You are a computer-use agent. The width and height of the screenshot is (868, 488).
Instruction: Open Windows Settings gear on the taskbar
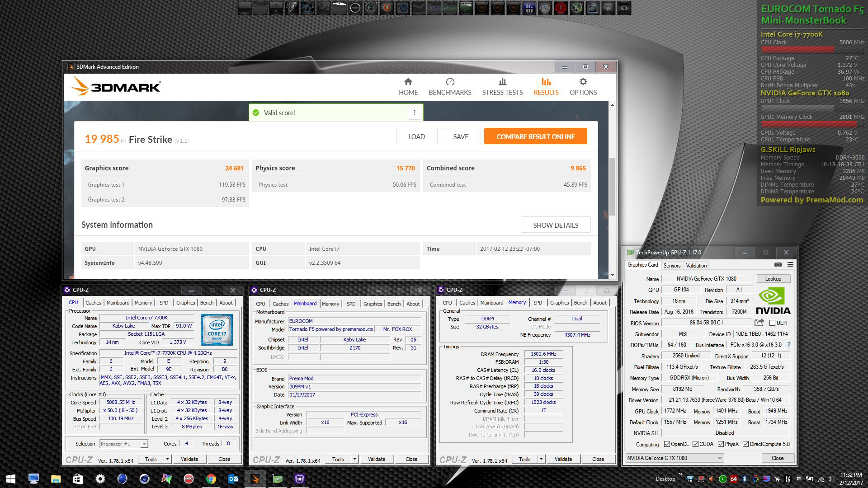tap(100, 479)
